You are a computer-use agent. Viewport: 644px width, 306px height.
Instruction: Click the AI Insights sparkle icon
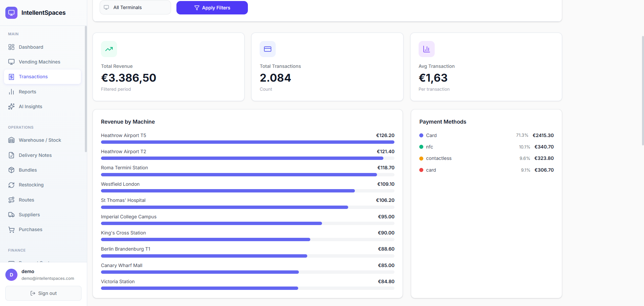[11, 106]
